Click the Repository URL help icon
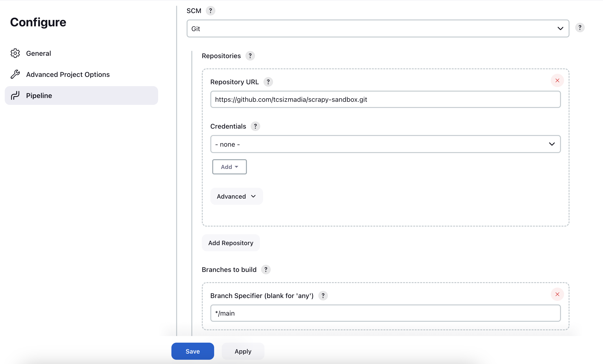Image resolution: width=603 pixels, height=364 pixels. coord(269,82)
